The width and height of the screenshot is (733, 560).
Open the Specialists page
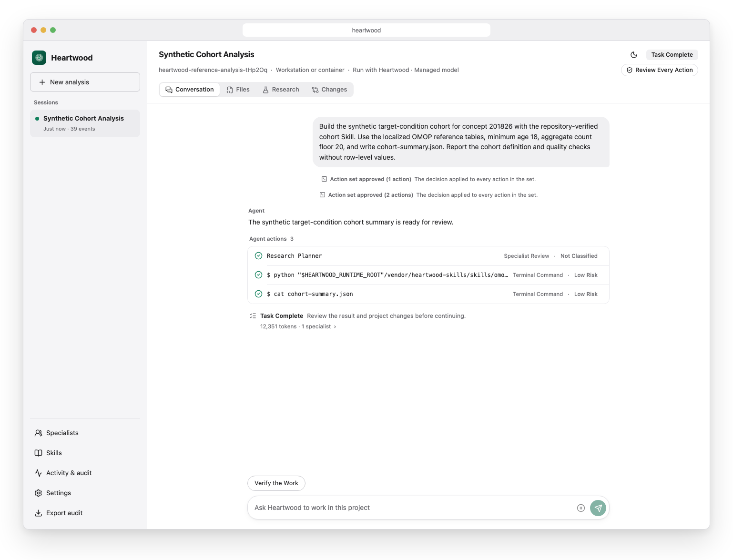[85, 433]
